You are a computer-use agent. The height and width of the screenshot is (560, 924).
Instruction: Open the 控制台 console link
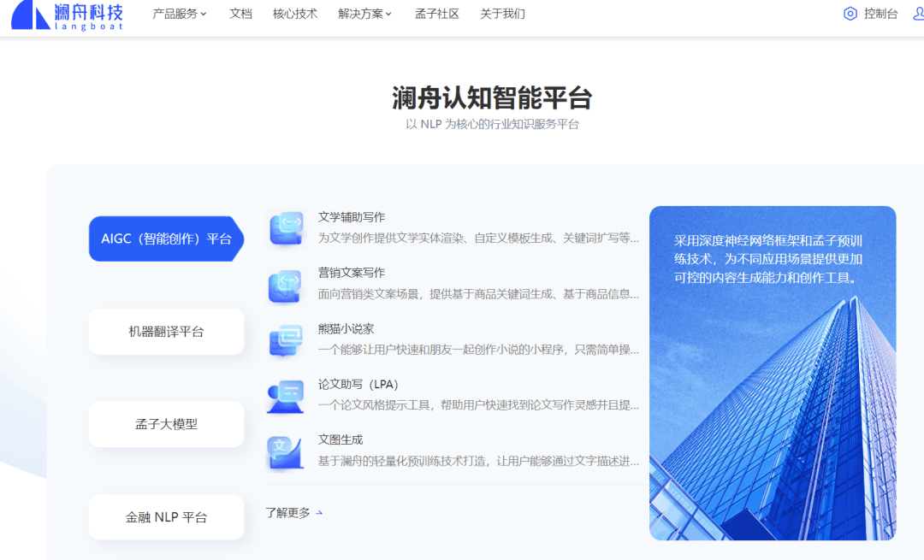point(880,14)
